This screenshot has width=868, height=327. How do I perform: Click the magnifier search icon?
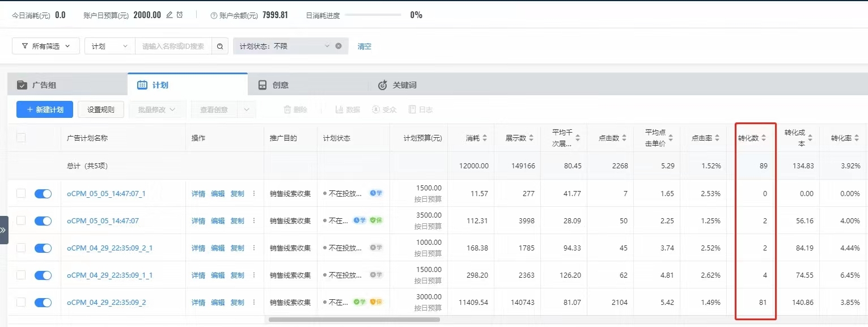pos(220,46)
